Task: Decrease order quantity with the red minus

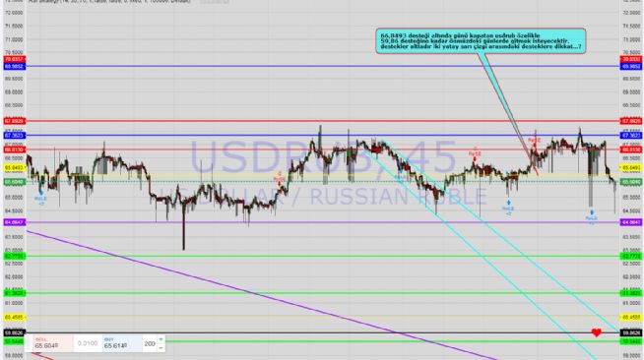Action: (161, 347)
